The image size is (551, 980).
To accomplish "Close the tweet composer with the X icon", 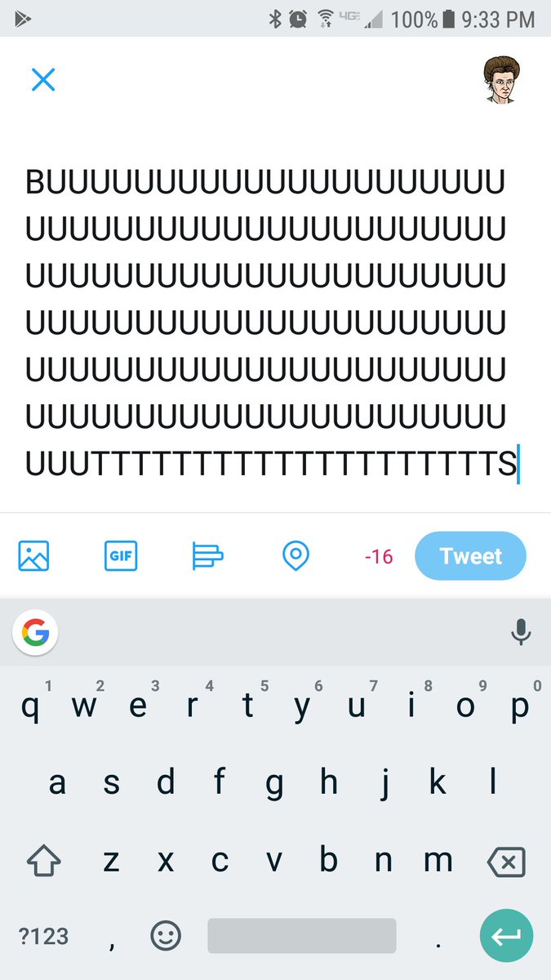I will pyautogui.click(x=42, y=79).
